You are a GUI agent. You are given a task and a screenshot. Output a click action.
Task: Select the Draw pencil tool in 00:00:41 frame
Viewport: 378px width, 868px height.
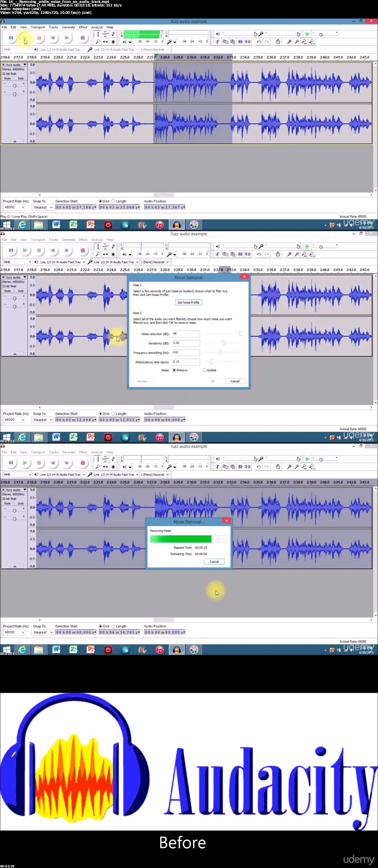113,34
